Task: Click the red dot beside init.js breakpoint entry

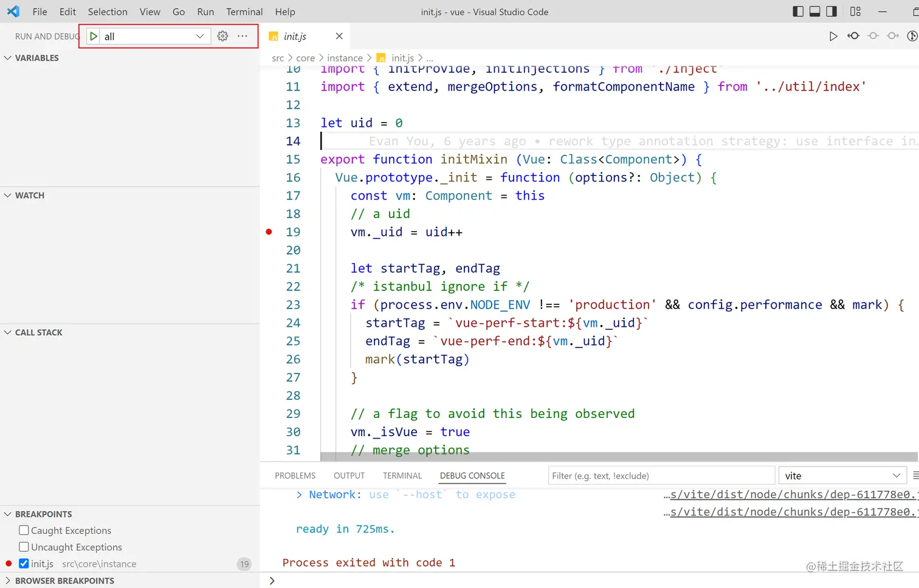Action: (x=9, y=564)
